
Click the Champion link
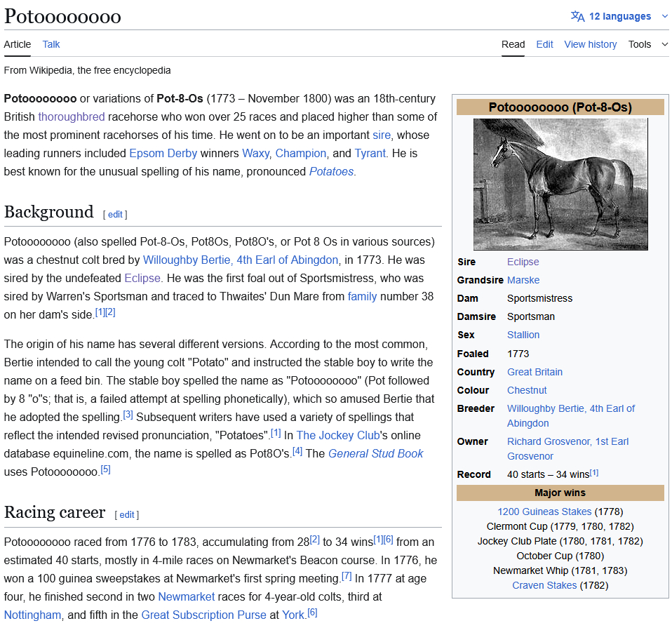[300, 153]
